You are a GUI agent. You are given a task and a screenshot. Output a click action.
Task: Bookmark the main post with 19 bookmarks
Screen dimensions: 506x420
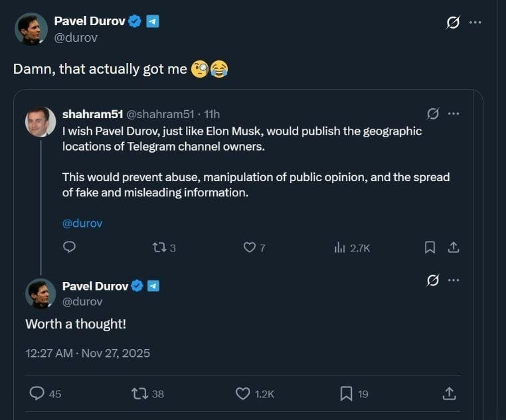click(x=346, y=393)
